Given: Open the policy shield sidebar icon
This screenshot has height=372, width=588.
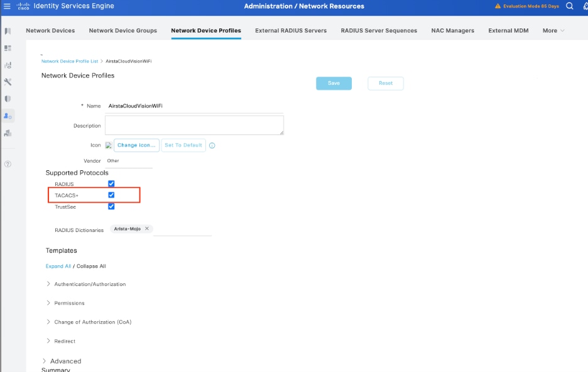Looking at the screenshot, I should 8,99.
